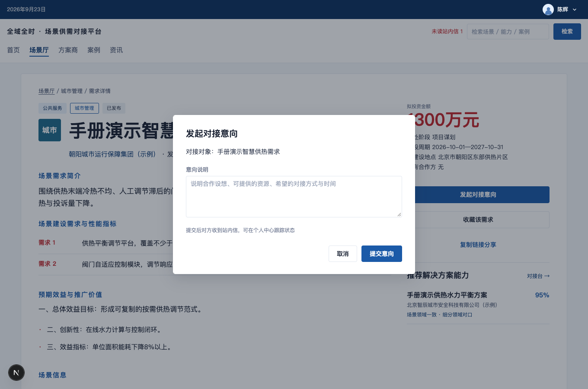Focus the 意向说明 text area

coord(294,197)
